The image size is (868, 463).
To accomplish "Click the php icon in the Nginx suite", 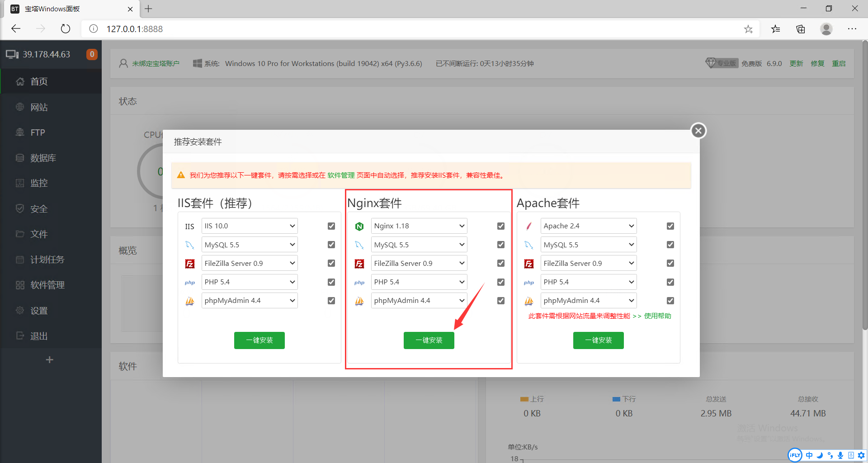I will [x=359, y=283].
